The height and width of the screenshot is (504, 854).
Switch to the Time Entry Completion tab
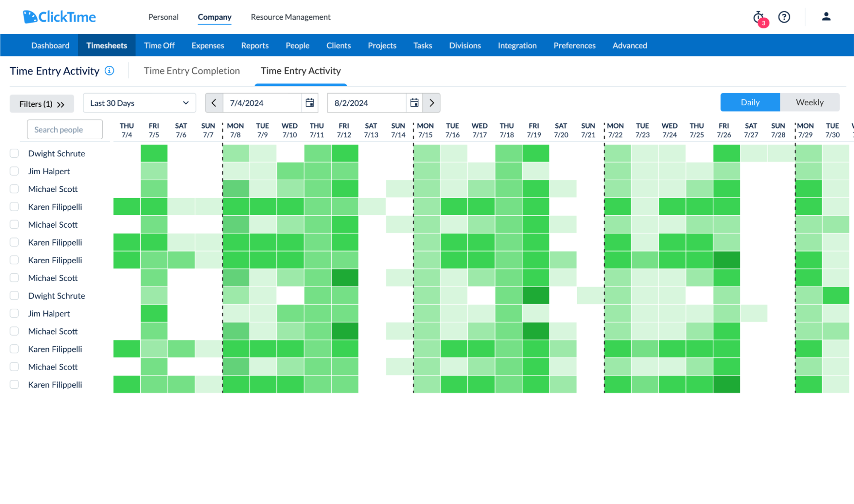click(192, 71)
